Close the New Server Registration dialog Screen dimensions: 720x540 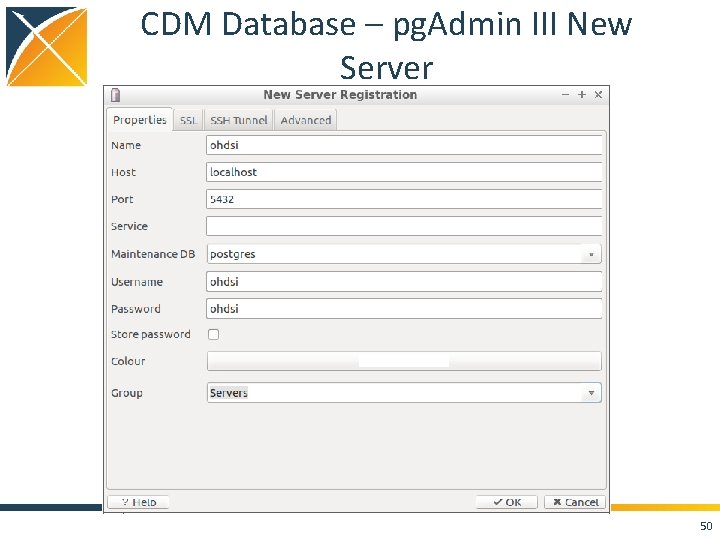click(598, 95)
